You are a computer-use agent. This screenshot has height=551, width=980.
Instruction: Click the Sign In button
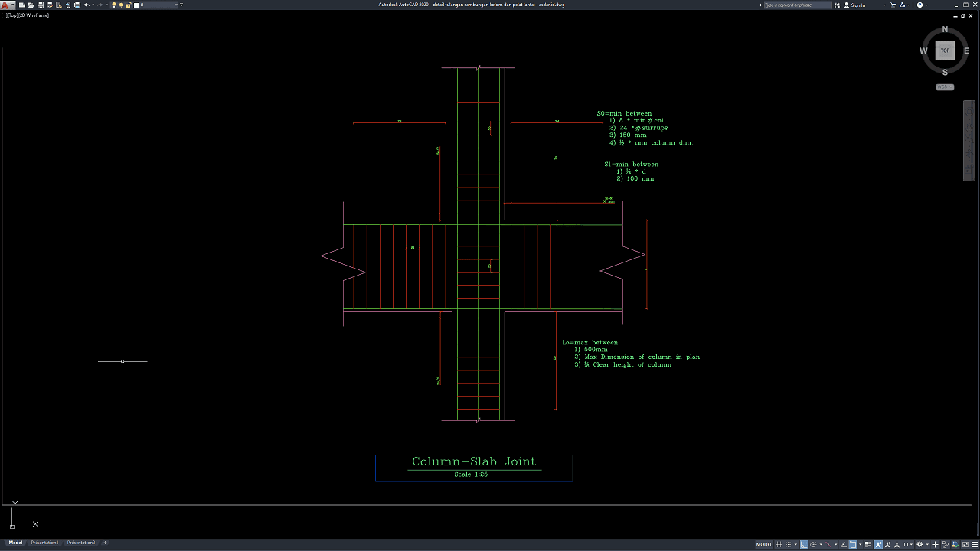coord(858,5)
